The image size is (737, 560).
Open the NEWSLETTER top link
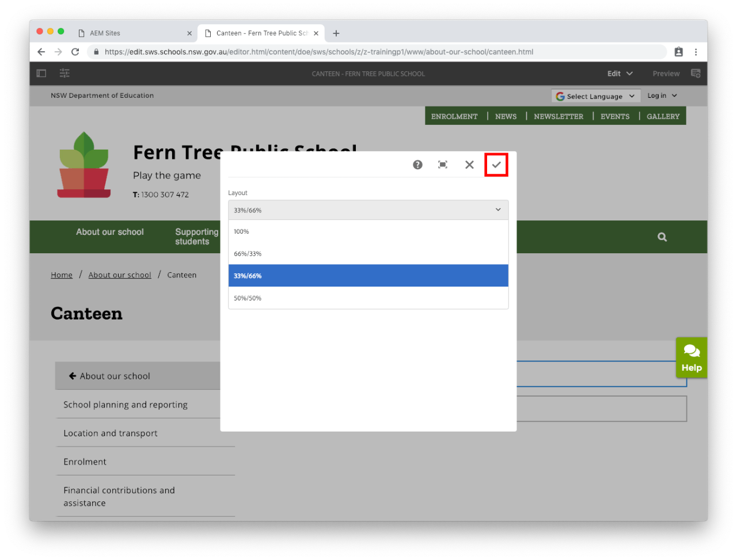(x=559, y=116)
